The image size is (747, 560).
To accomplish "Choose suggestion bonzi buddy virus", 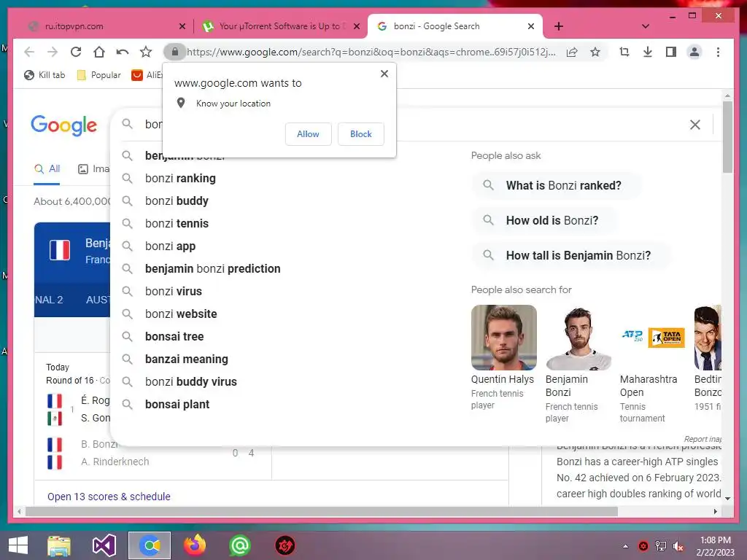I will 190,382.
